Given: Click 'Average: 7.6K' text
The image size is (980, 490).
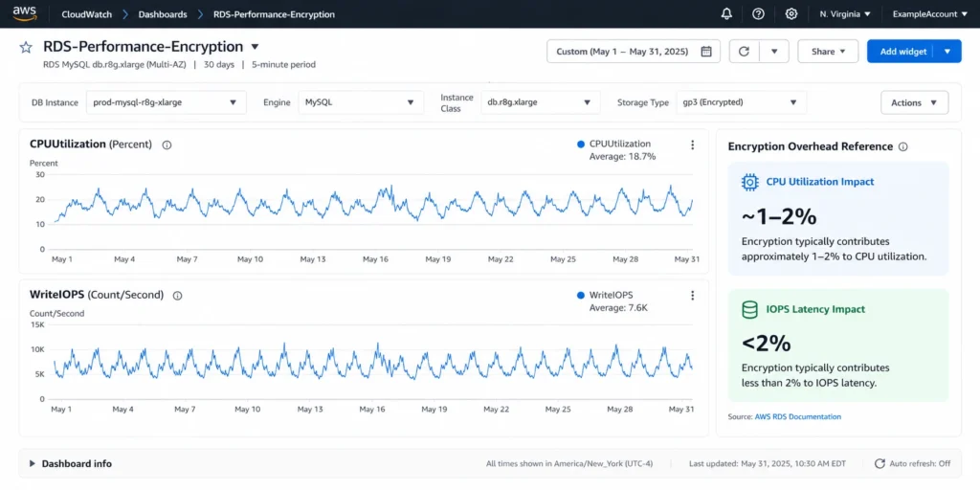Looking at the screenshot, I should point(618,307).
